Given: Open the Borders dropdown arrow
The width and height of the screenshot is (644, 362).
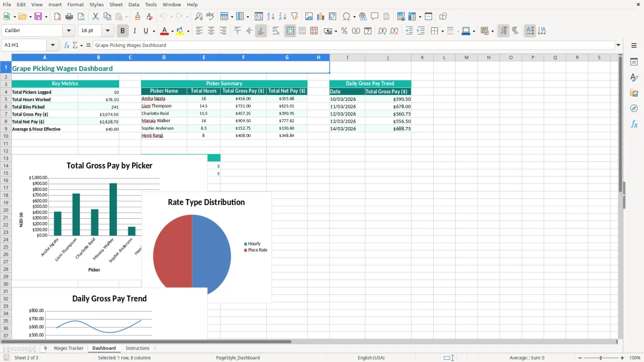Looking at the screenshot, I should point(442,31).
